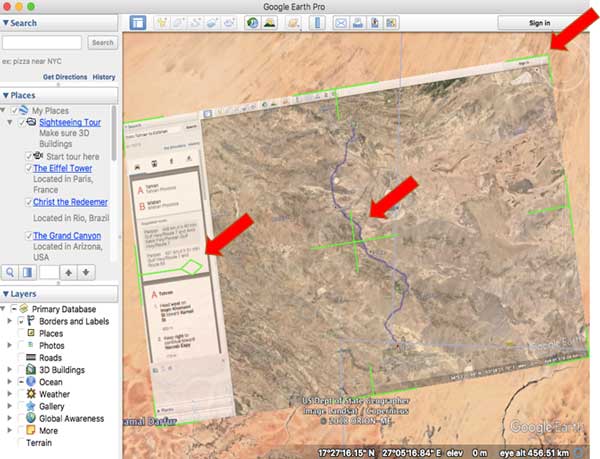Click the Borders and Labels flag icon
600x459 pixels.
pos(31,321)
